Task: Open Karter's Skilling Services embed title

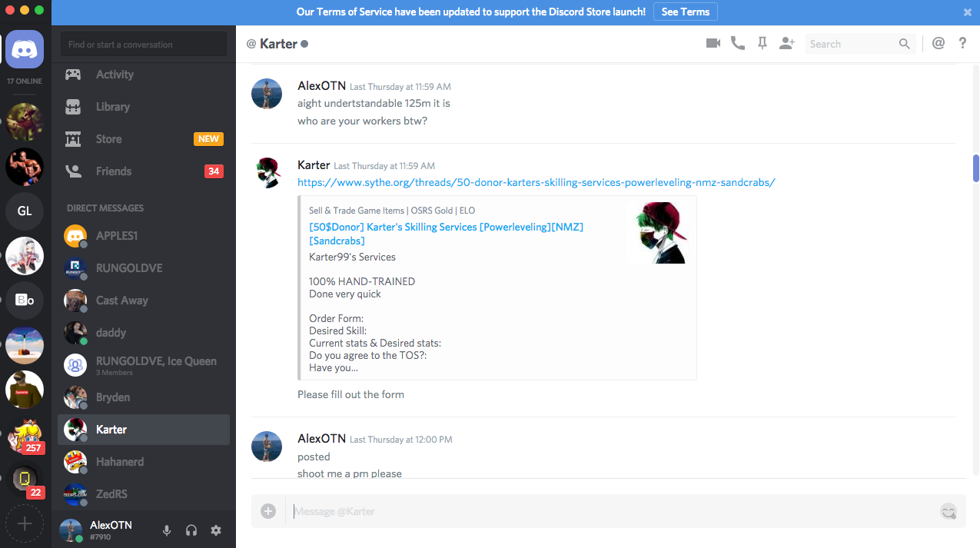Action: pyautogui.click(x=446, y=234)
